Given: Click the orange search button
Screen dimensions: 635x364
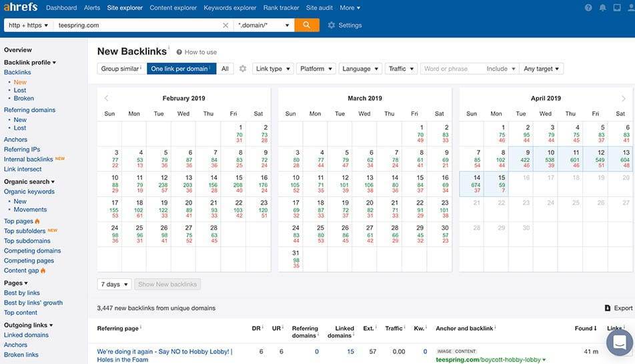Looking at the screenshot, I should coord(307,25).
